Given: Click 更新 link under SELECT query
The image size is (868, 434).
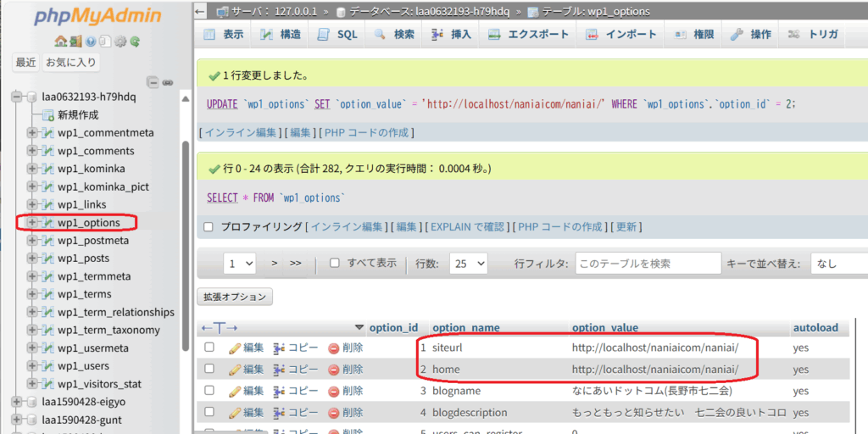Looking at the screenshot, I should click(x=626, y=227).
